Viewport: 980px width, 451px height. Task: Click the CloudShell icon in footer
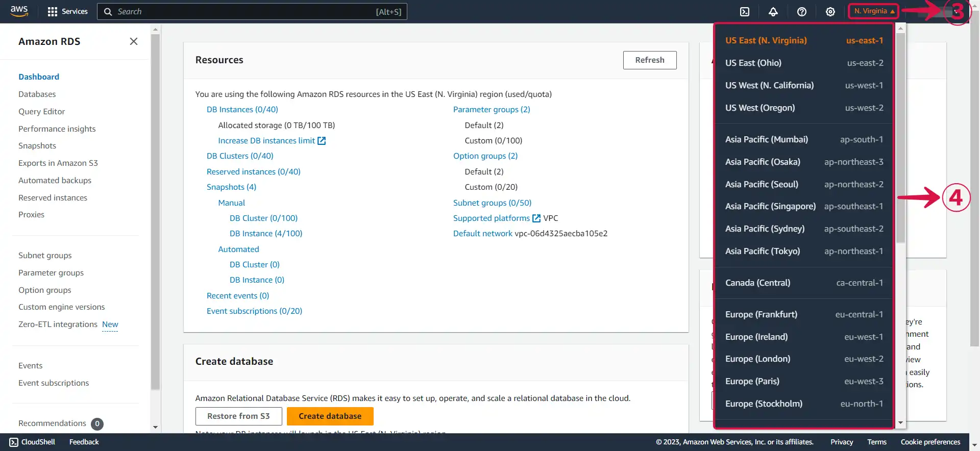(14, 442)
